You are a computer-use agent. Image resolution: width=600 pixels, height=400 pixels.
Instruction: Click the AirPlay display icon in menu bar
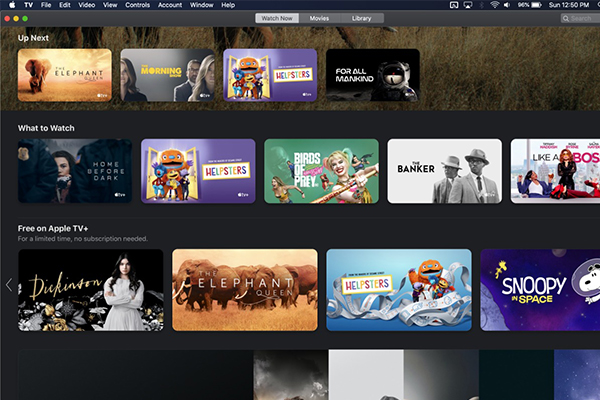[x=468, y=5]
